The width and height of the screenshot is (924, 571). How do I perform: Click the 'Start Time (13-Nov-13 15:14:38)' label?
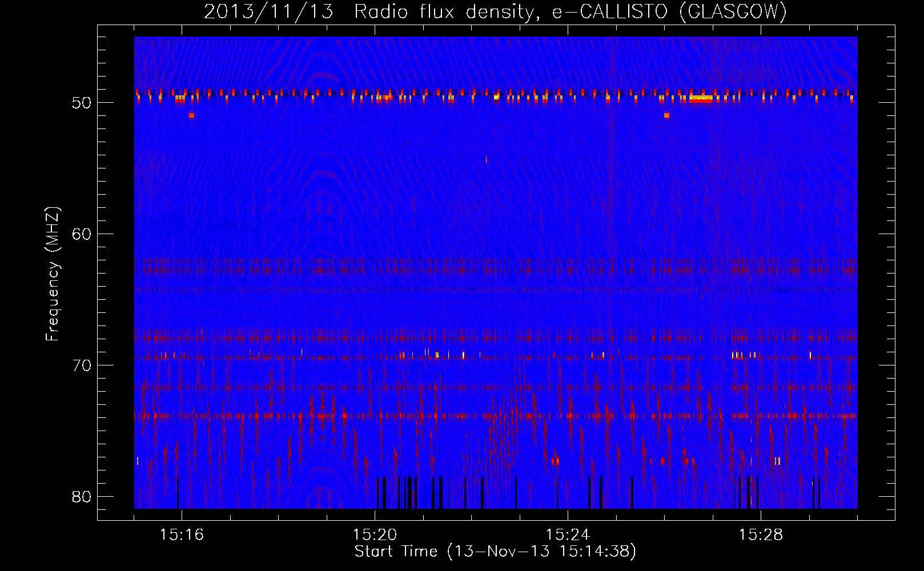pyautogui.click(x=495, y=552)
